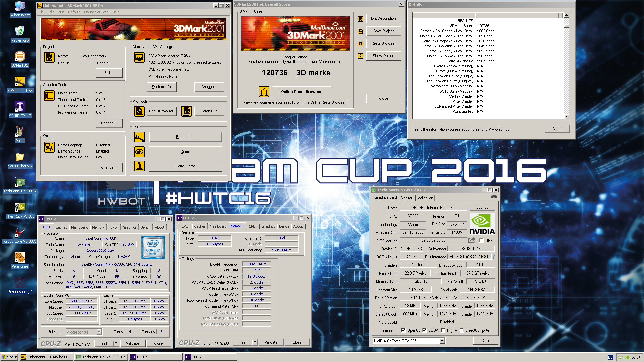Toggle the CUDA checkbox in GPU-Z
This screenshot has height=362, width=644.
tap(424, 330)
